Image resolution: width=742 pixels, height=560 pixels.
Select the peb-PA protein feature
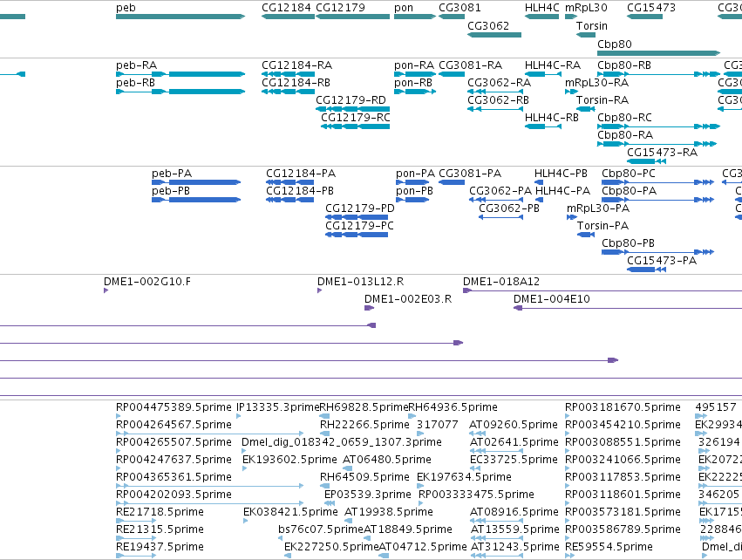pos(196,182)
